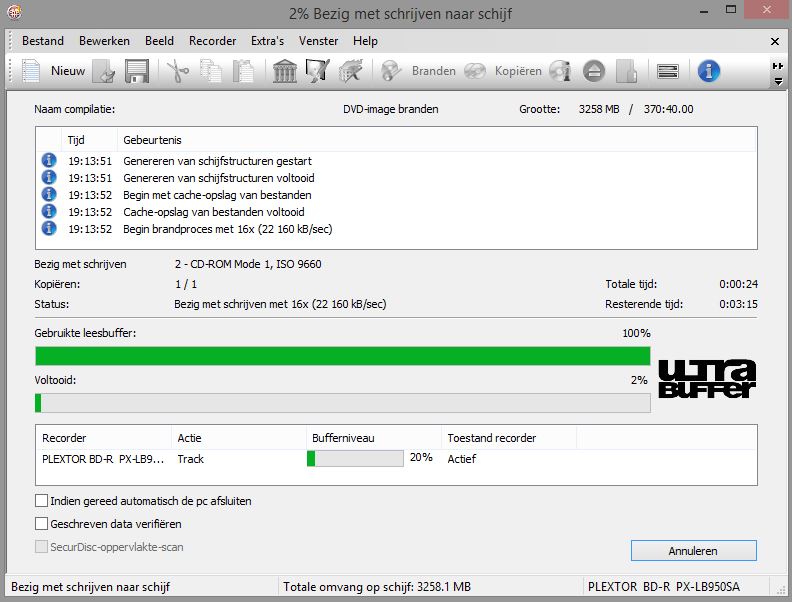This screenshot has width=792, height=602.
Task: Click the 'Totale omvang op schijf: 3258.1 MB' status
Action: click(x=377, y=587)
